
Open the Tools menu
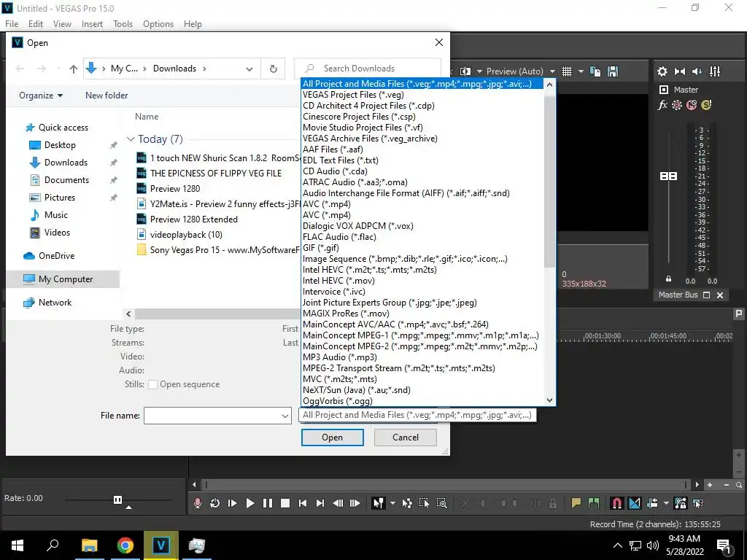coord(123,24)
